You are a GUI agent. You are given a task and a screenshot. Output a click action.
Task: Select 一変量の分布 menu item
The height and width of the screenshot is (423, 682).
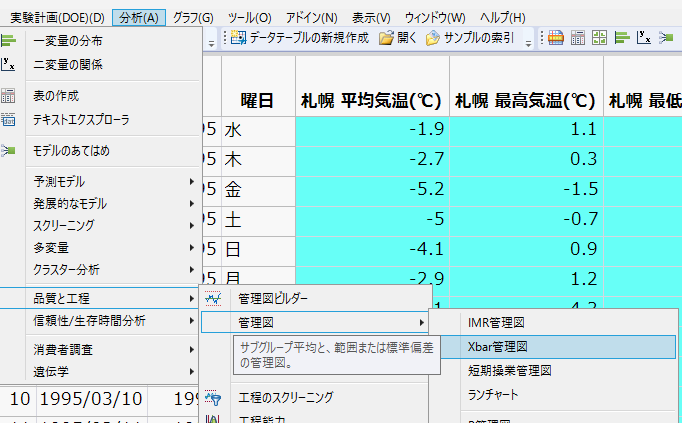pos(68,41)
